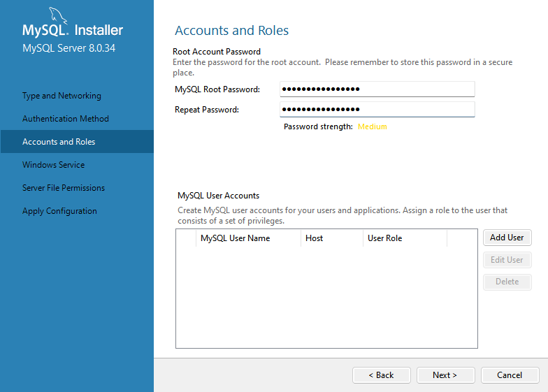Cancel the MySQL installer

click(510, 375)
